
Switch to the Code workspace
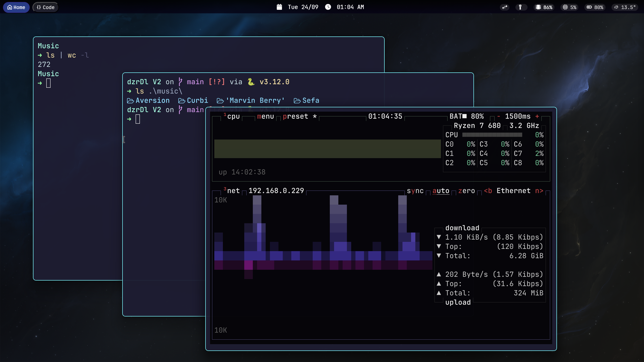click(x=46, y=7)
